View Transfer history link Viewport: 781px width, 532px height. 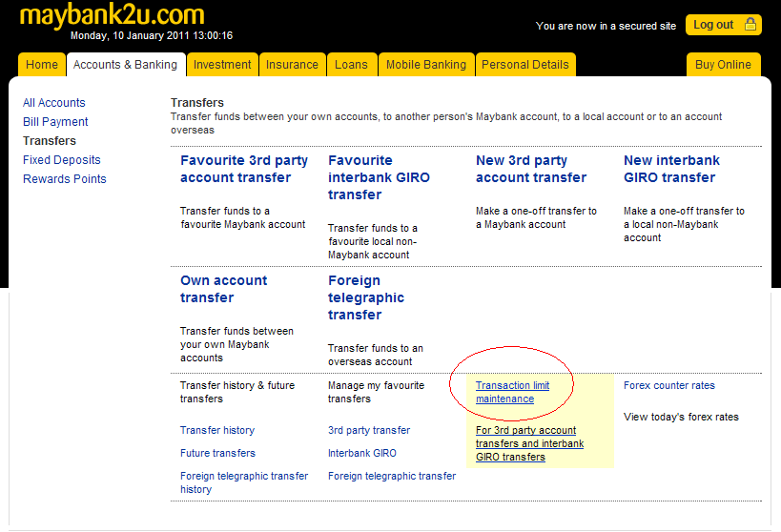[x=217, y=430]
